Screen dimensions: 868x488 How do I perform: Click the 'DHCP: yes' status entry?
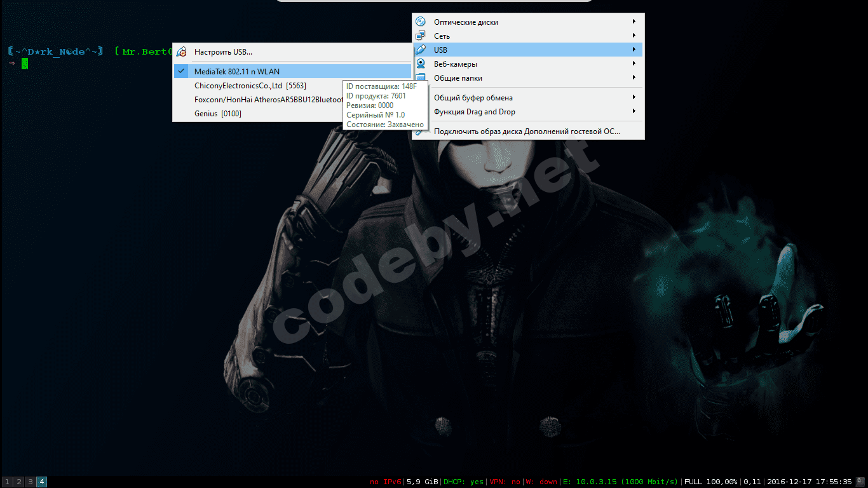click(x=463, y=482)
